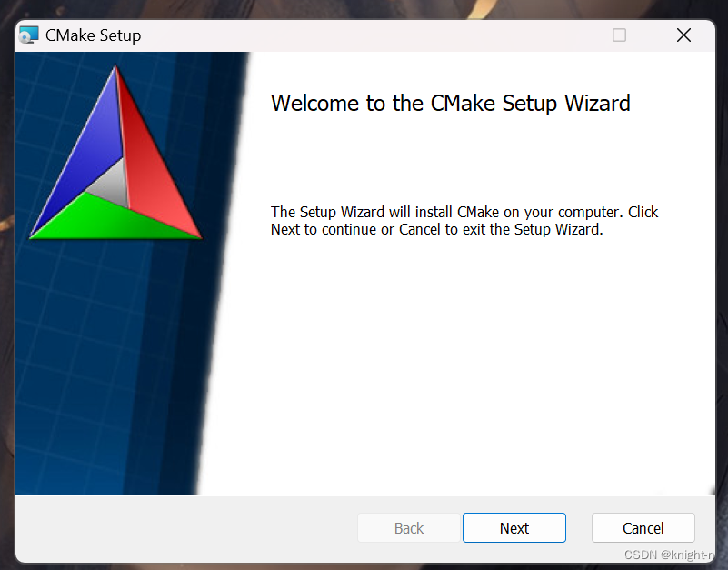Screen dimensions: 728x570
Task: Click the 'Welcome to the CMake Setup Wizard' heading
Action: (450, 103)
